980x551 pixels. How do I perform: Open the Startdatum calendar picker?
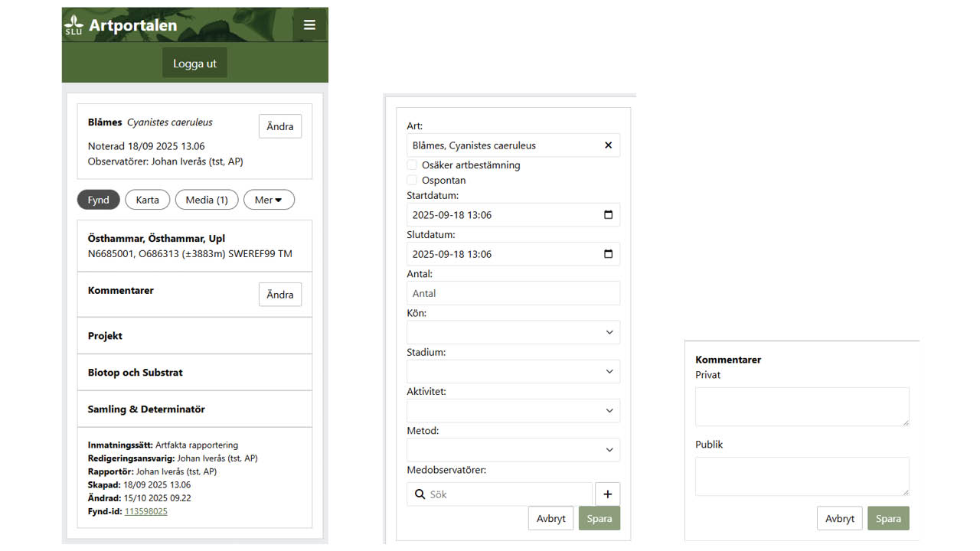click(608, 215)
